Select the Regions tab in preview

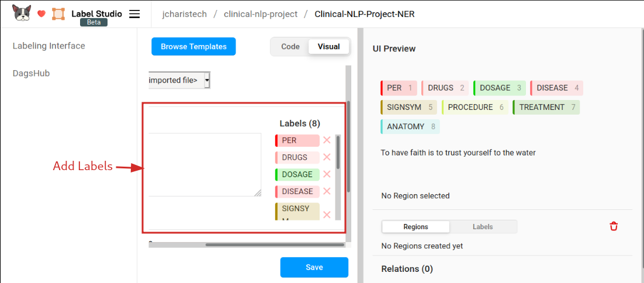coord(416,227)
